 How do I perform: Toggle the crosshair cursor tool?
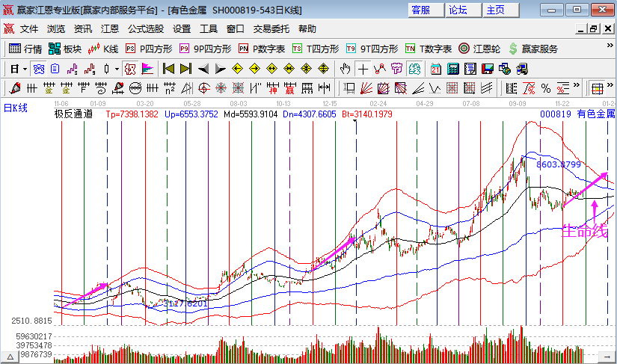click(363, 70)
